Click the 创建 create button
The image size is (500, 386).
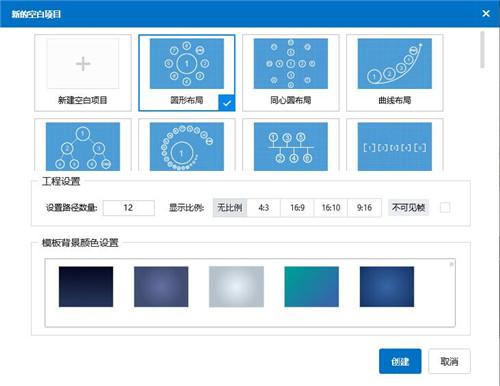click(400, 361)
